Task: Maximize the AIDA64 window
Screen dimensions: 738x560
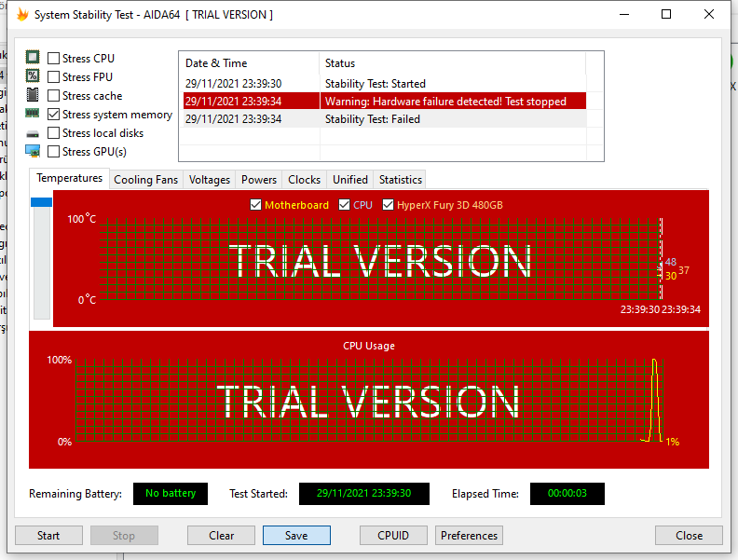Action: (666, 15)
